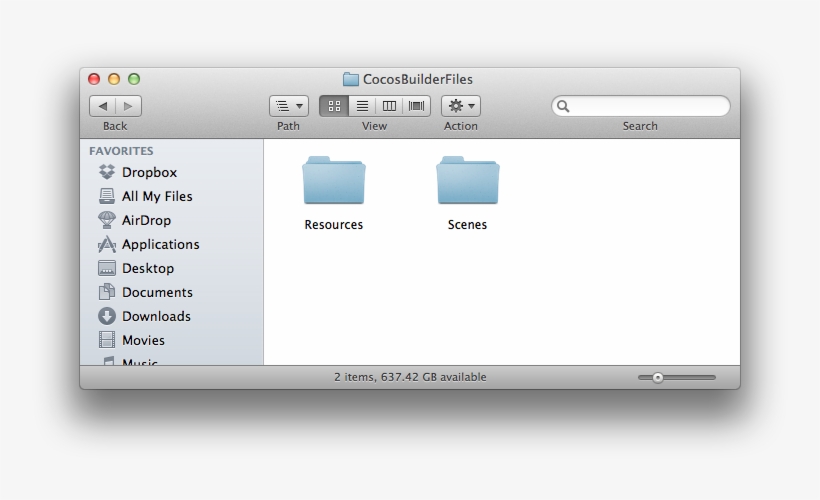The width and height of the screenshot is (820, 500).
Task: Select Documents in the sidebar
Action: click(x=156, y=292)
